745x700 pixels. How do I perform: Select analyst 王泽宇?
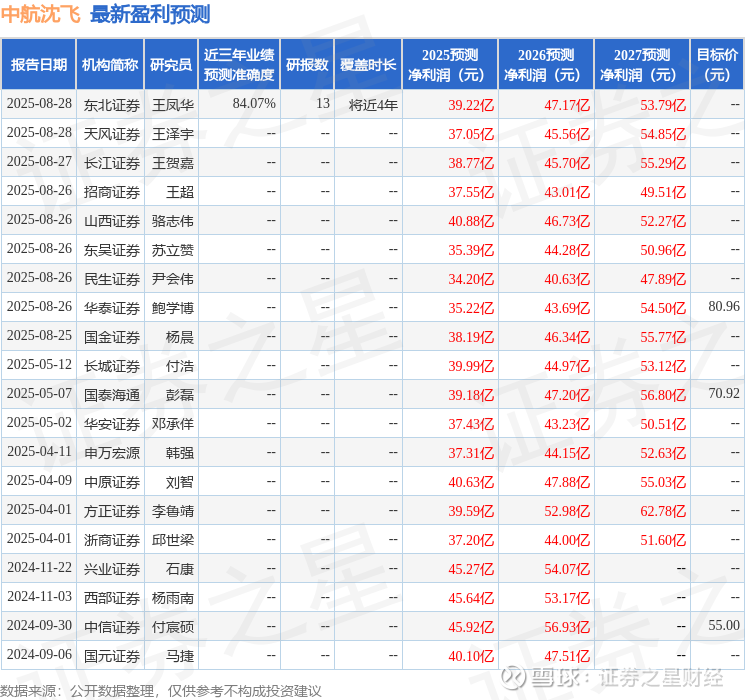tap(172, 134)
